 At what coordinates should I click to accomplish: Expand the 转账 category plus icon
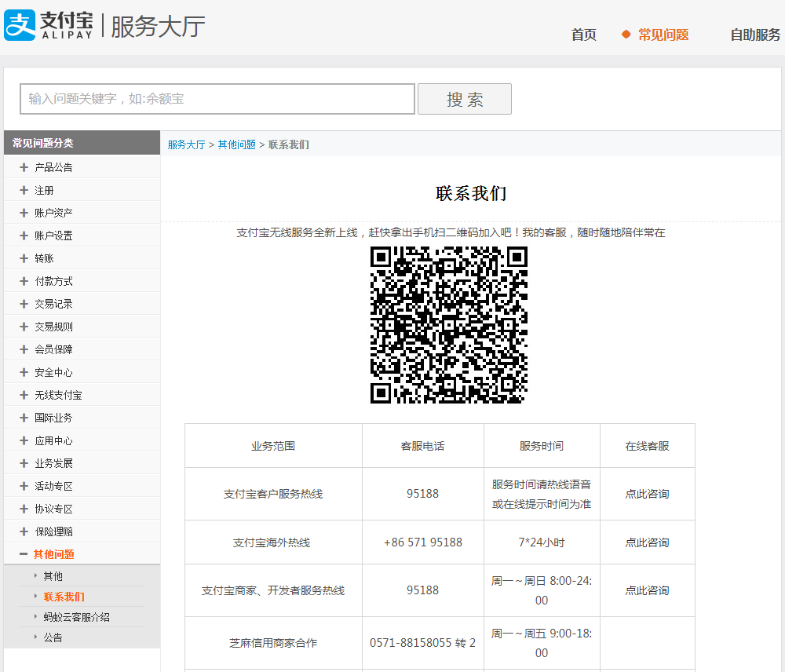[24, 258]
